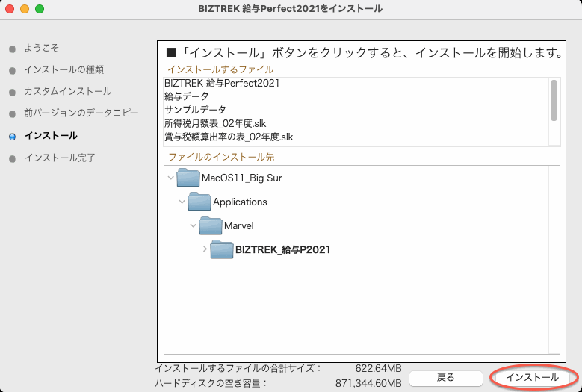
Task: Click the BIZTREK_給与P2021 folder icon
Action: point(222,249)
